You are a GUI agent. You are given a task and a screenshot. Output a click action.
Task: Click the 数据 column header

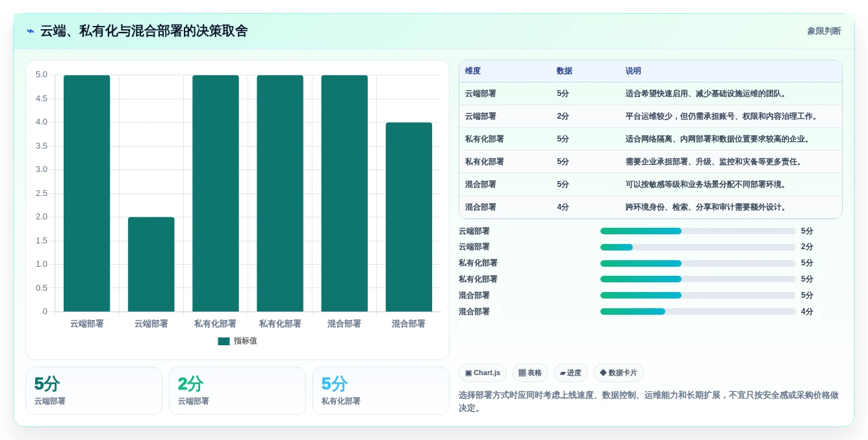click(565, 71)
